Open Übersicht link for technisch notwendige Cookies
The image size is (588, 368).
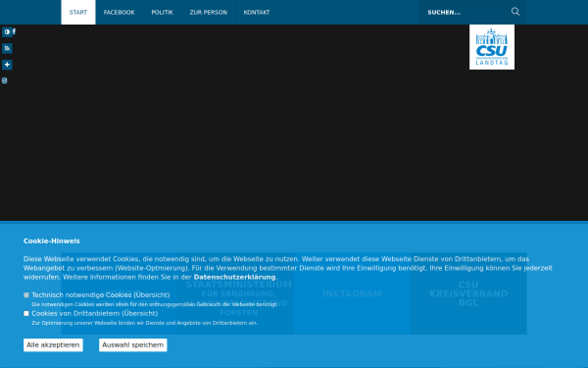coord(152,295)
